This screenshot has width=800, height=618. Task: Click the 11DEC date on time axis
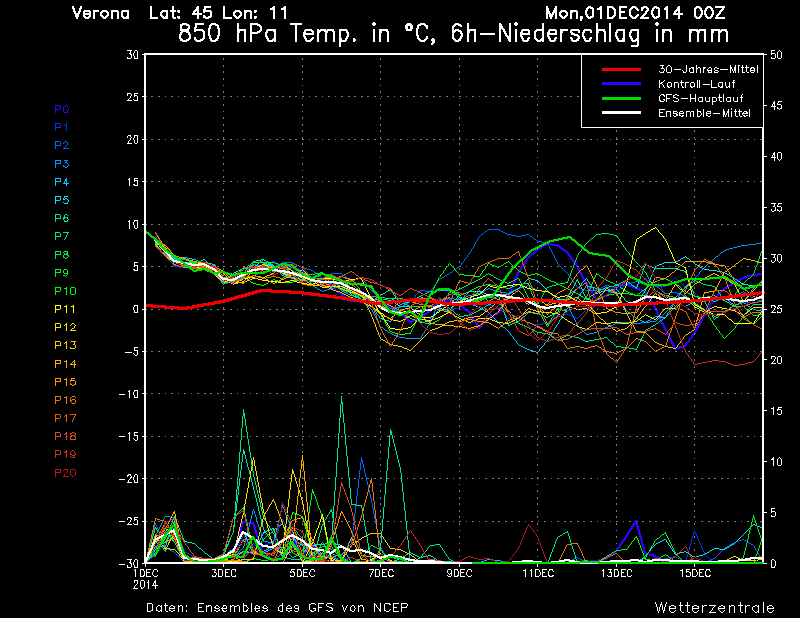(537, 573)
